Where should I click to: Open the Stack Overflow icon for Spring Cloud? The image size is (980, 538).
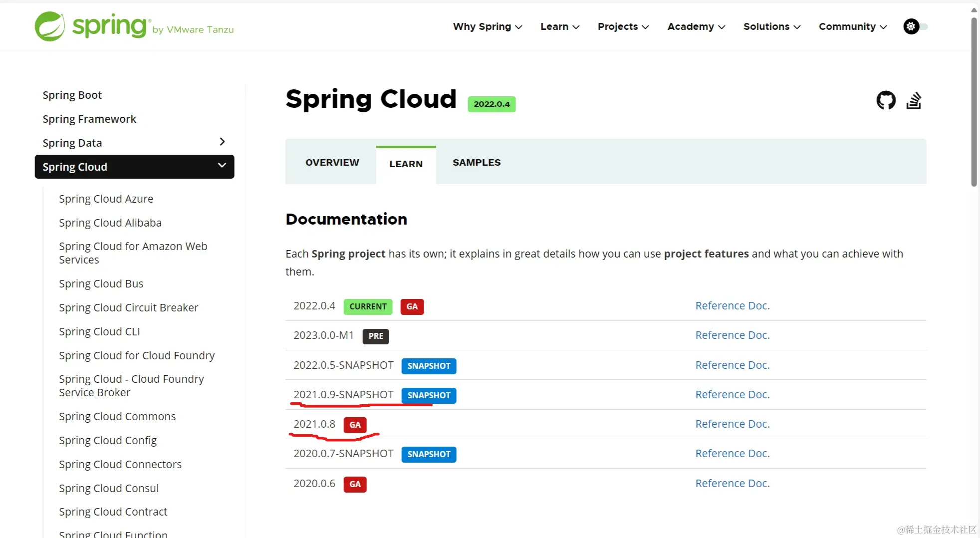click(x=914, y=100)
